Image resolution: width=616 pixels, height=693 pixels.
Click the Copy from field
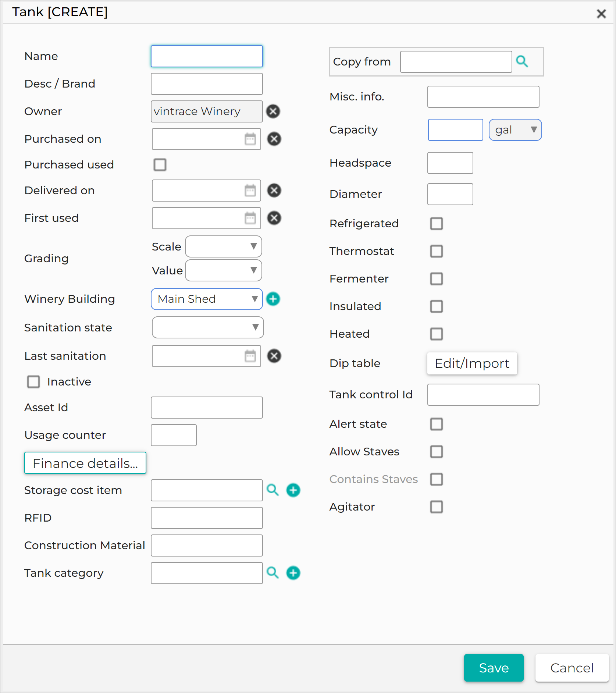point(456,62)
